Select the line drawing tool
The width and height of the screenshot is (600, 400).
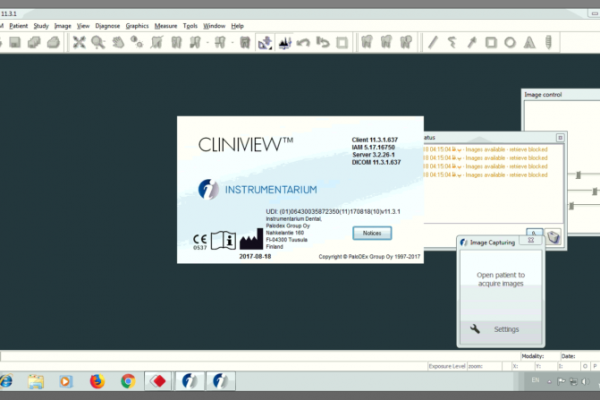coord(433,42)
